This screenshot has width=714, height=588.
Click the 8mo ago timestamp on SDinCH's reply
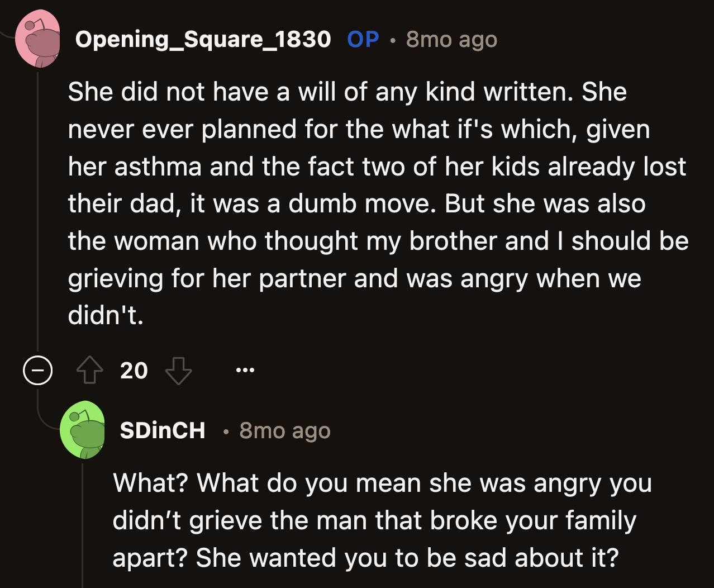(284, 430)
